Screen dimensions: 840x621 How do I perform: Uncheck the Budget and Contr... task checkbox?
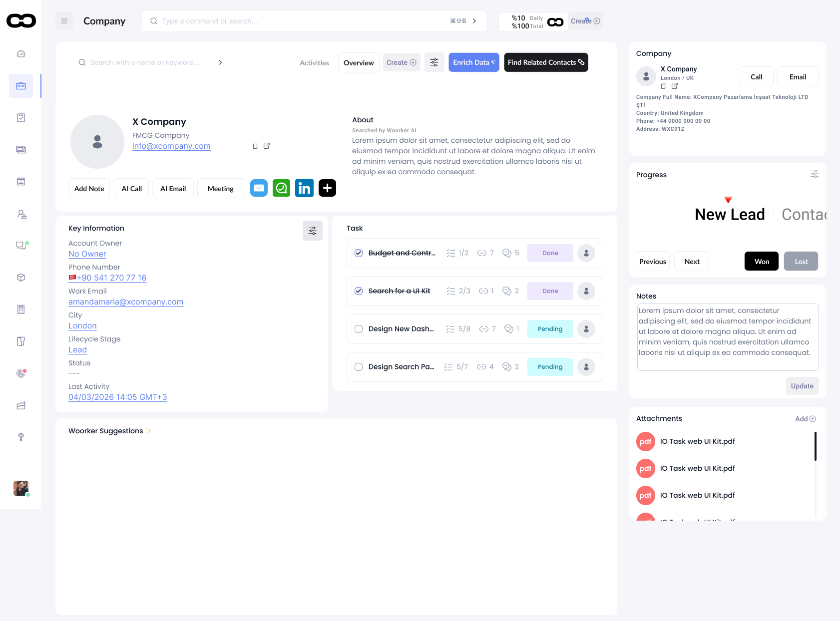pos(359,253)
